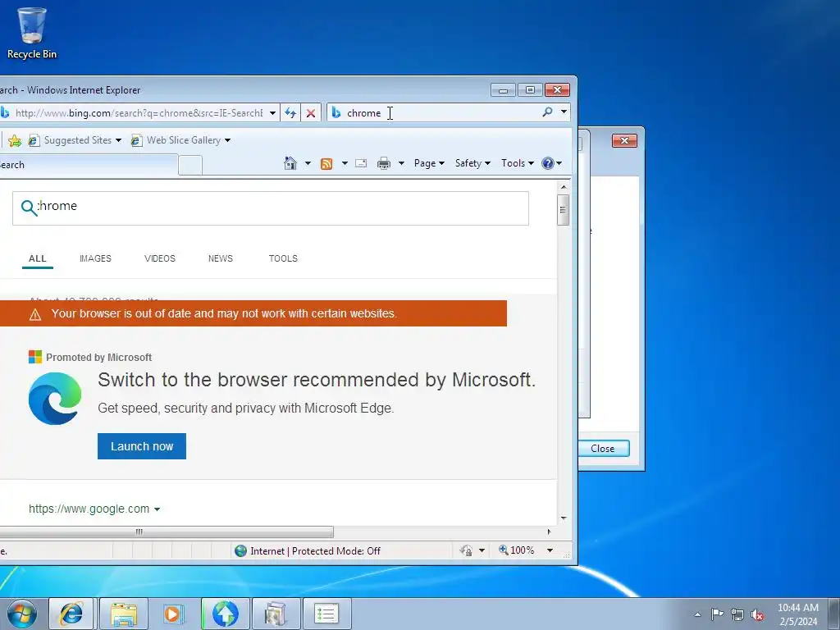Click the Refresh button beside address bar
The height and width of the screenshot is (630, 840).
tap(290, 113)
